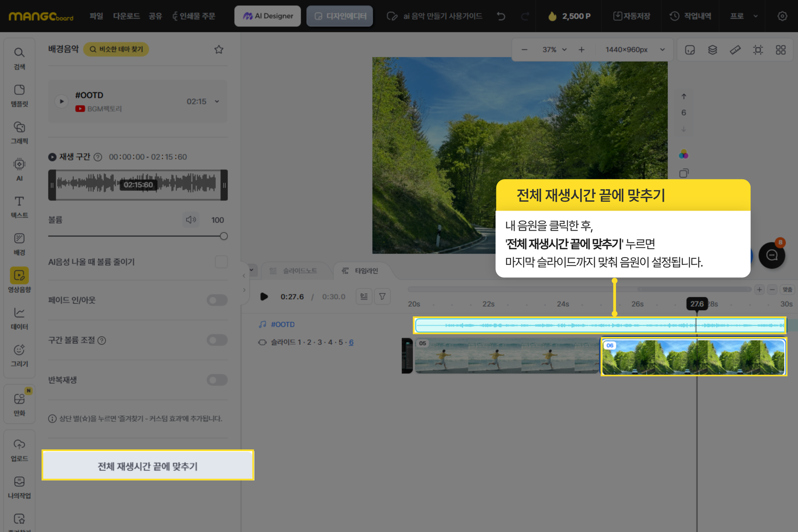This screenshot has height=532, width=798.
Task: Expand the #OOTD track chevron by 02:15
Action: 217,101
